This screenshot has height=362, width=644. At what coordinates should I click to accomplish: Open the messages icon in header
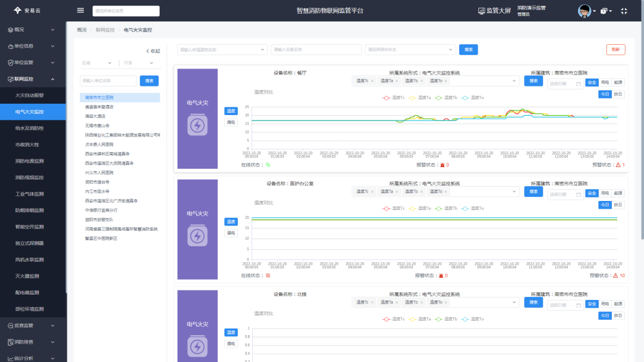click(x=603, y=11)
